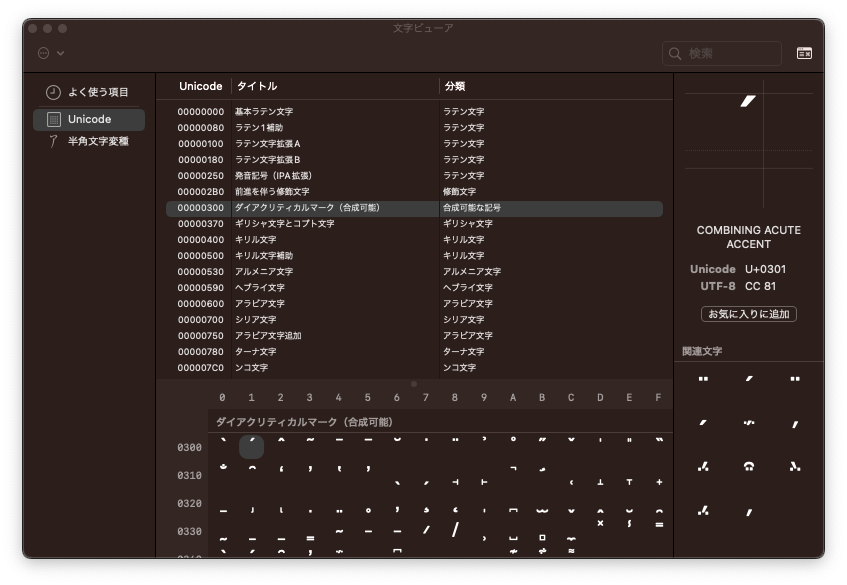Image resolution: width=847 pixels, height=585 pixels.
Task: Select the row アラビア文字追加
Action: pos(414,336)
